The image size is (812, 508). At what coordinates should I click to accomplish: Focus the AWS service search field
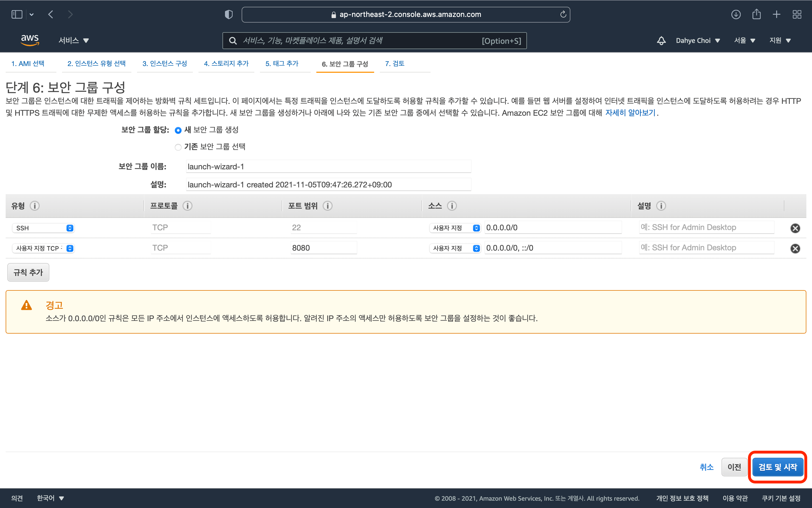pos(374,41)
